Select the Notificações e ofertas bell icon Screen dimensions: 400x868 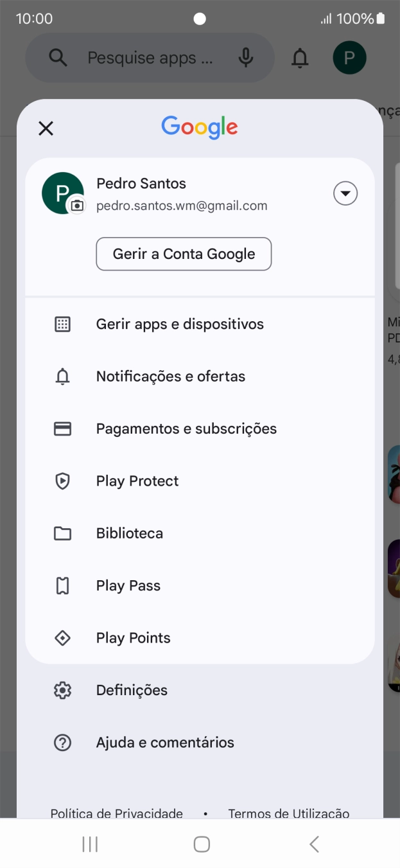point(62,376)
